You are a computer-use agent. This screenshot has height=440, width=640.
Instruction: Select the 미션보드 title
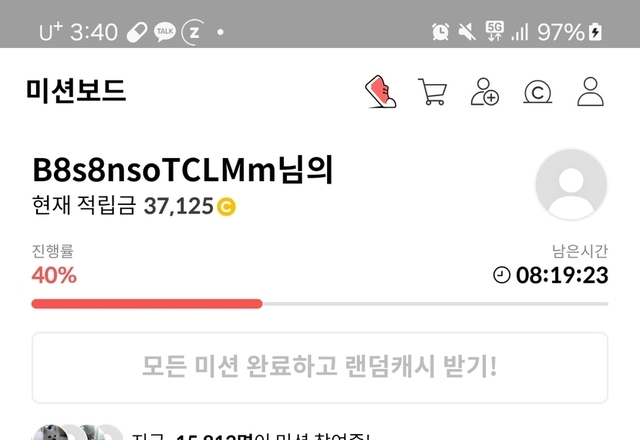[x=76, y=91]
